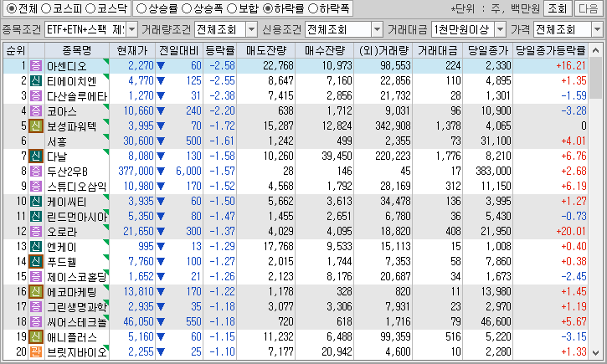Sort by the 현재가 column header
This screenshot has height=364, width=607.
point(132,50)
